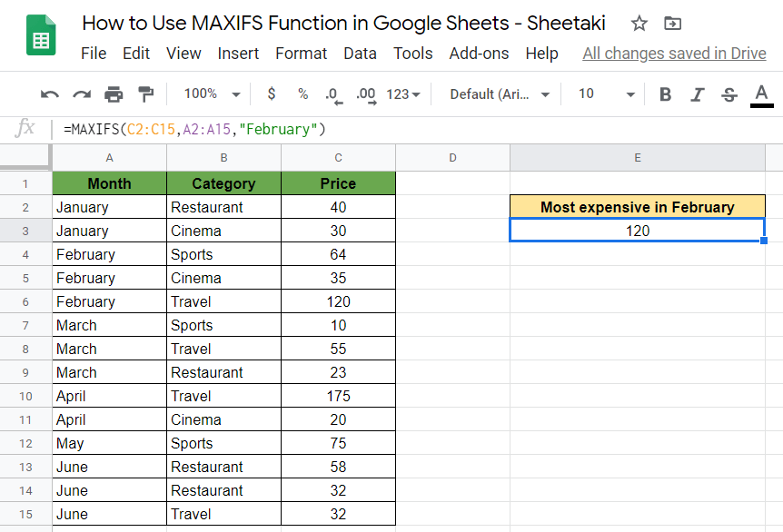Screen dimensions: 783x532
Task: Toggle strikethrough formatting
Action: (729, 94)
